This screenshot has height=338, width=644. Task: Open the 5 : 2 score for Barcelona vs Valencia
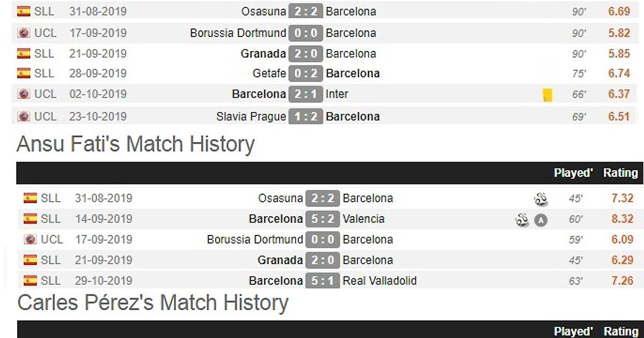[x=323, y=219]
